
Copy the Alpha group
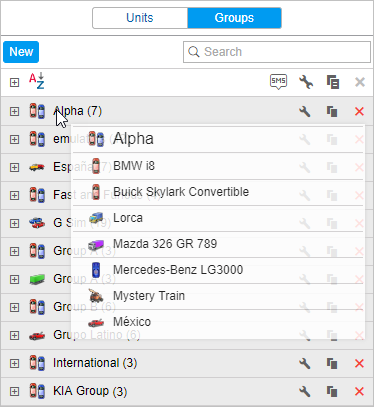(x=332, y=111)
